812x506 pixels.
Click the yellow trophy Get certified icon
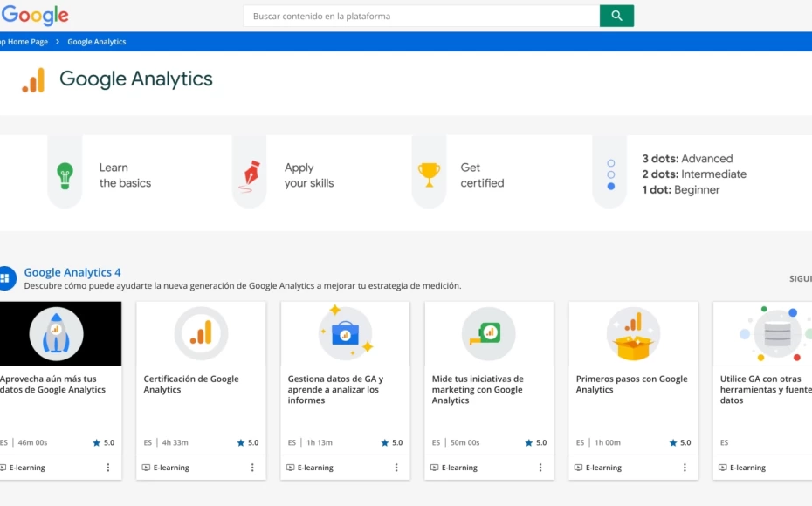pyautogui.click(x=429, y=174)
